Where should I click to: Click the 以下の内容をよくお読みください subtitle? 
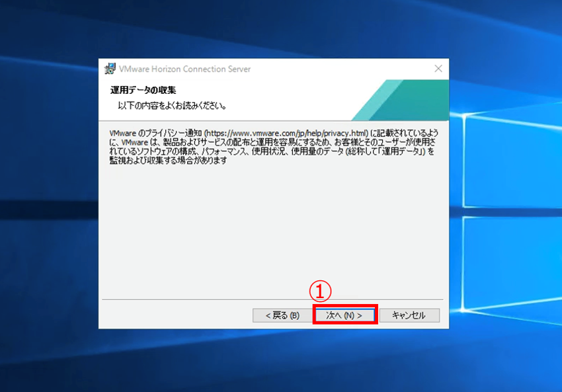172,106
